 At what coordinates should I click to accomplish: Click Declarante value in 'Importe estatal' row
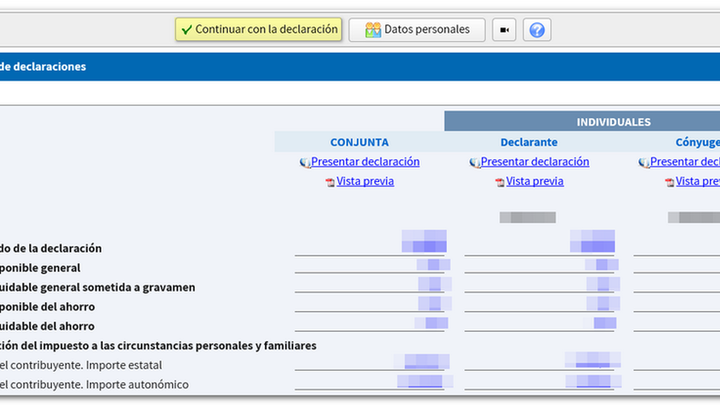point(593,360)
